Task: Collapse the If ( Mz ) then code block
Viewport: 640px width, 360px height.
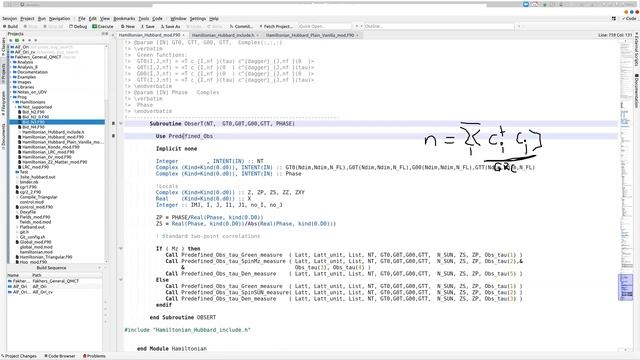Action: point(121,248)
